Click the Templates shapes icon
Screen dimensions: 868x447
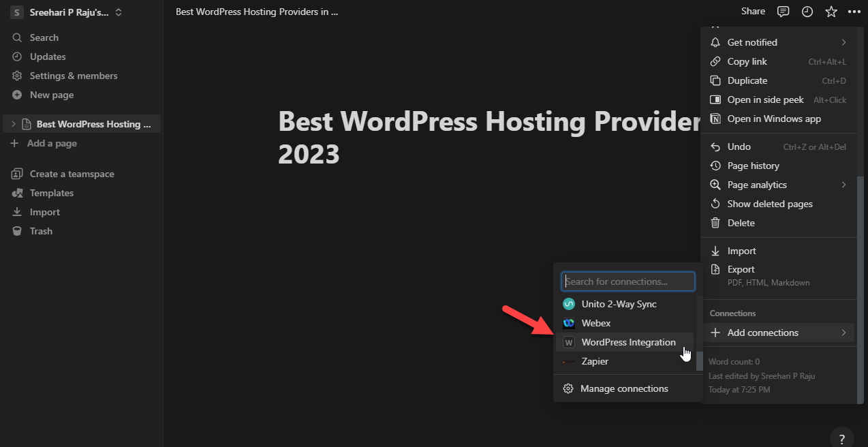tap(17, 193)
